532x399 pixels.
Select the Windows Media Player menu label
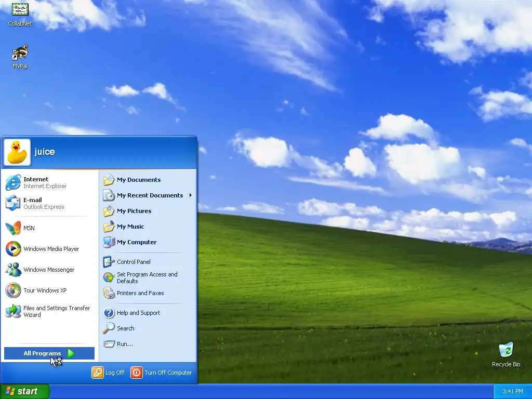pyautogui.click(x=51, y=249)
